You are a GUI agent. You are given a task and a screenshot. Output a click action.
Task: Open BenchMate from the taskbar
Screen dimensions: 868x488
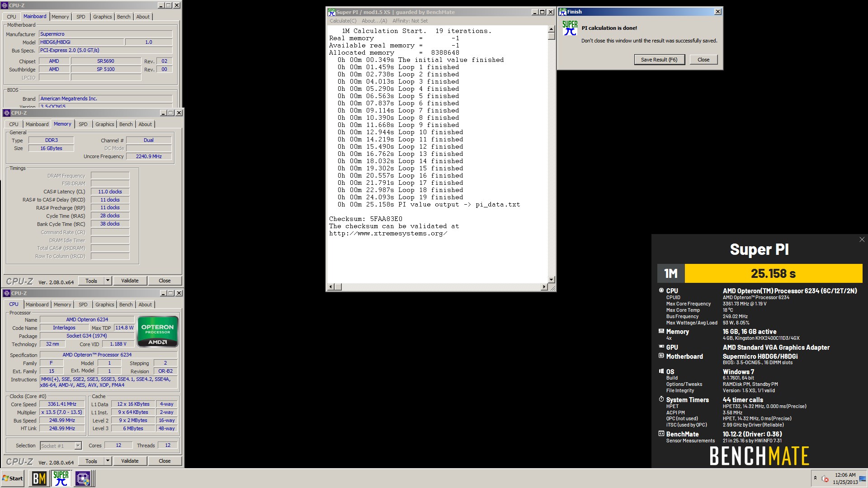point(39,479)
